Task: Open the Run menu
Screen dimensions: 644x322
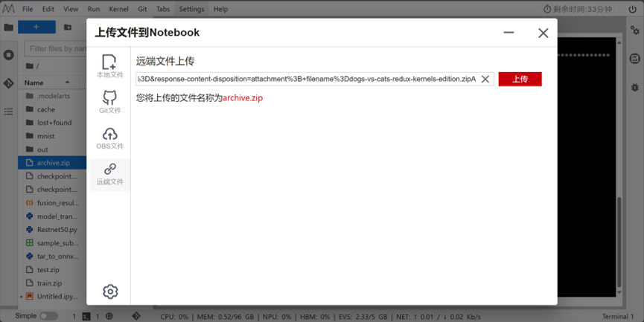Action: click(x=94, y=9)
